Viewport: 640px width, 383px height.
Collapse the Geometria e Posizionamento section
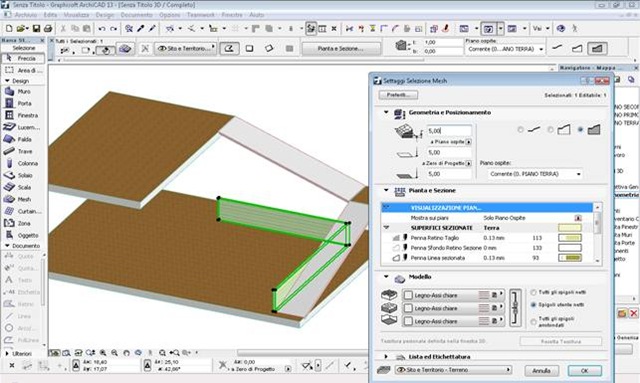click(386, 112)
